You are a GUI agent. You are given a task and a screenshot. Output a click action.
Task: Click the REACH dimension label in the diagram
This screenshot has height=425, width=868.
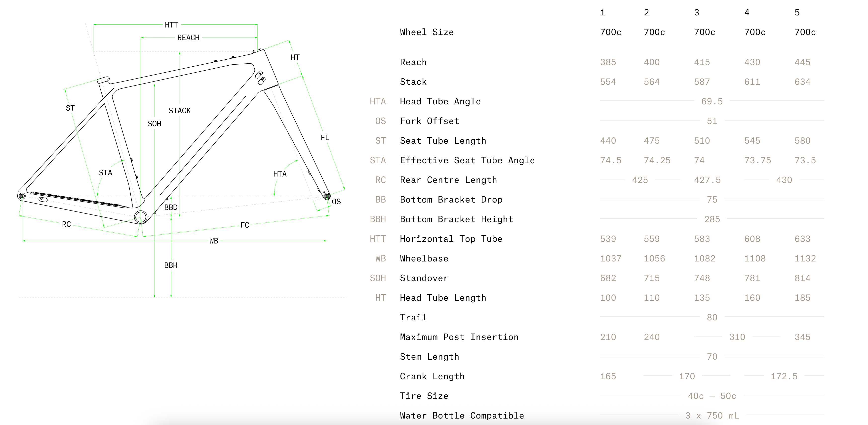click(188, 38)
